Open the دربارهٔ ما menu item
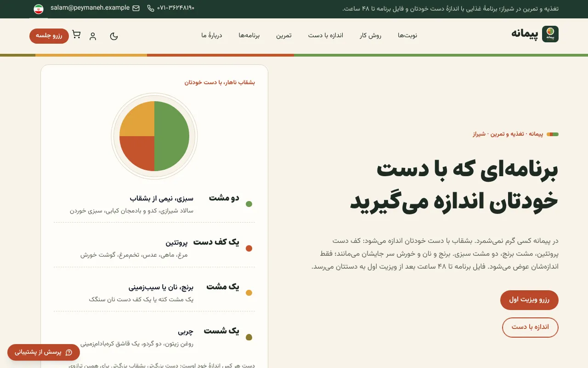588x368 pixels. pos(212,35)
